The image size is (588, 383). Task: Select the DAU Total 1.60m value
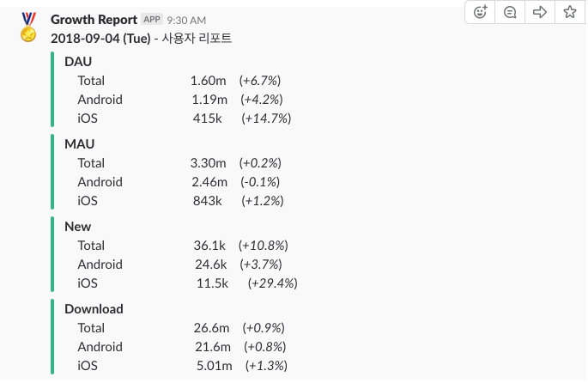click(208, 81)
